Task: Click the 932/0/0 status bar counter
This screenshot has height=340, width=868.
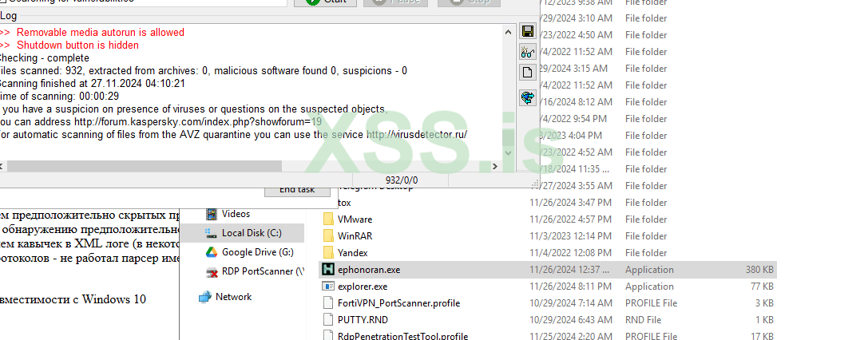Action: 402,180
